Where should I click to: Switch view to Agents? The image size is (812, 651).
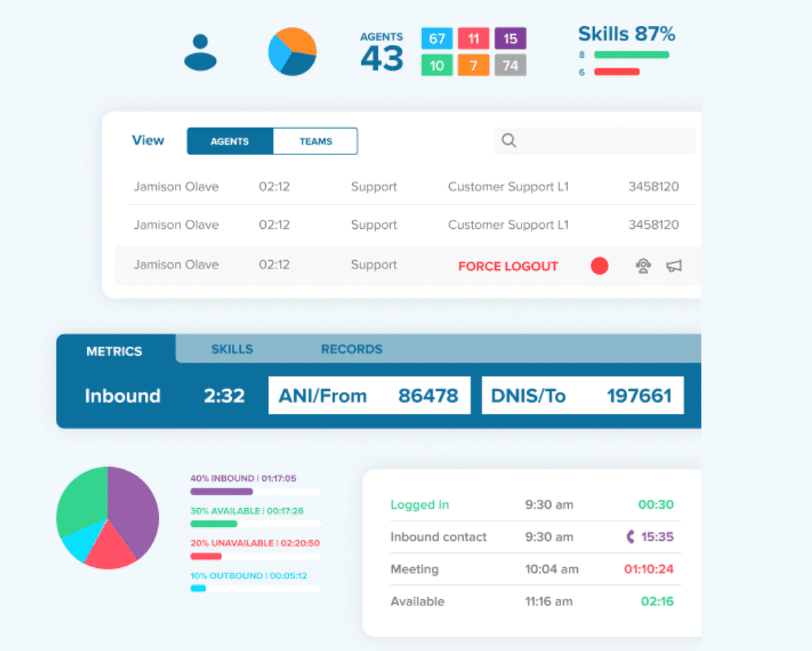(x=230, y=141)
